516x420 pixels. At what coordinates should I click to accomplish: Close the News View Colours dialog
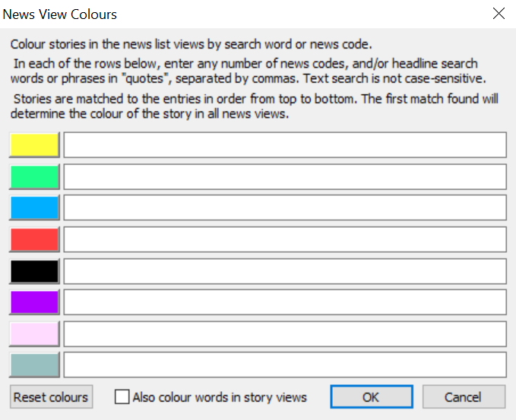tap(499, 14)
